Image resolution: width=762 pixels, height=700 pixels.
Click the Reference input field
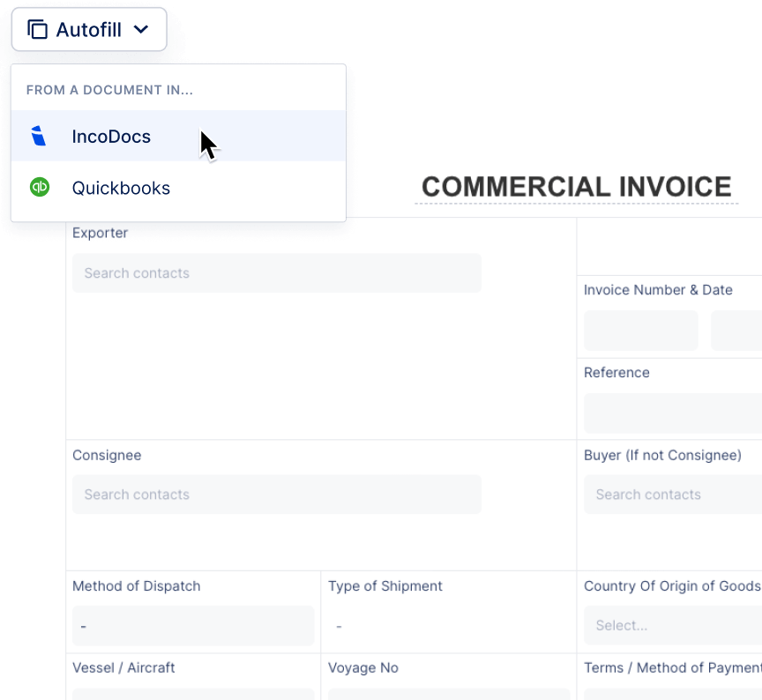coord(672,413)
